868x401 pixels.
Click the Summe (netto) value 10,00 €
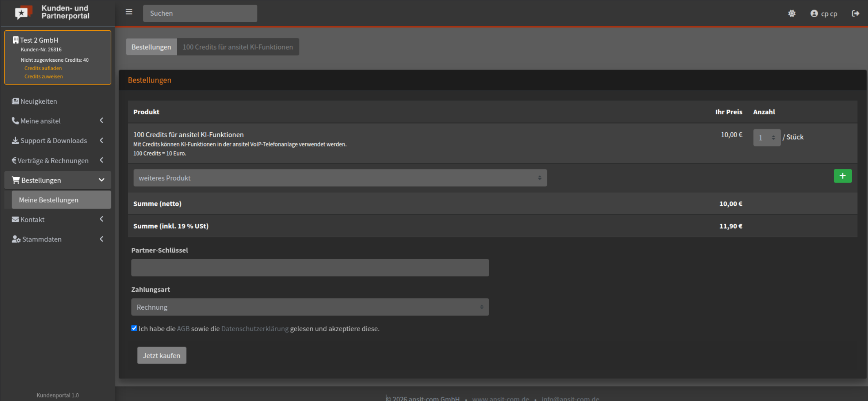point(731,204)
